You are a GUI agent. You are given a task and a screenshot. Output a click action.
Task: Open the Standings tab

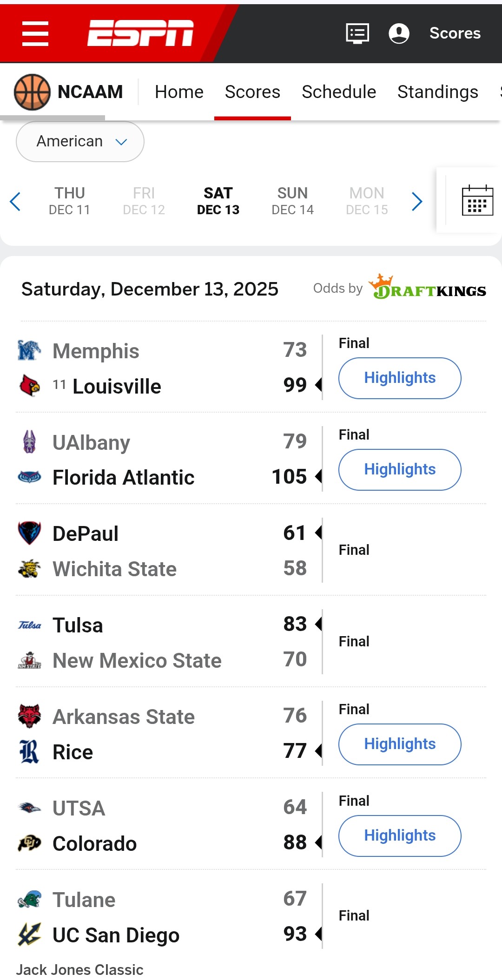coord(437,92)
